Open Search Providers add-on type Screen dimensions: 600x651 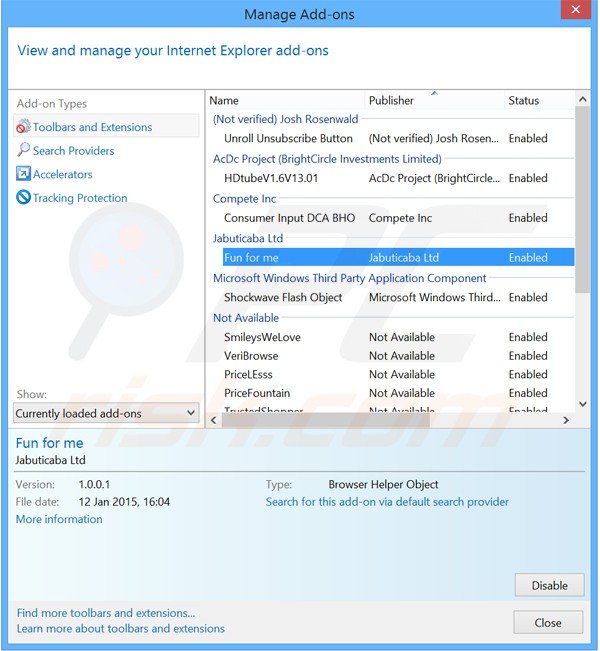pyautogui.click(x=73, y=151)
